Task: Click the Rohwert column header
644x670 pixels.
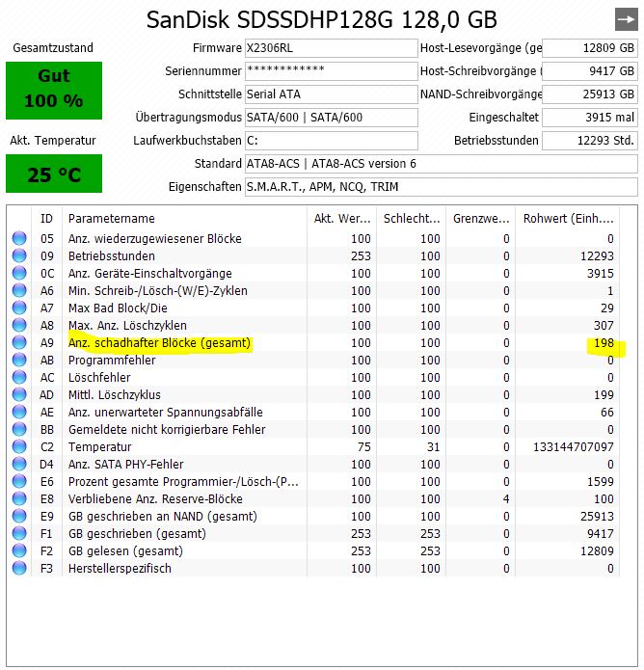Action: tap(568, 218)
